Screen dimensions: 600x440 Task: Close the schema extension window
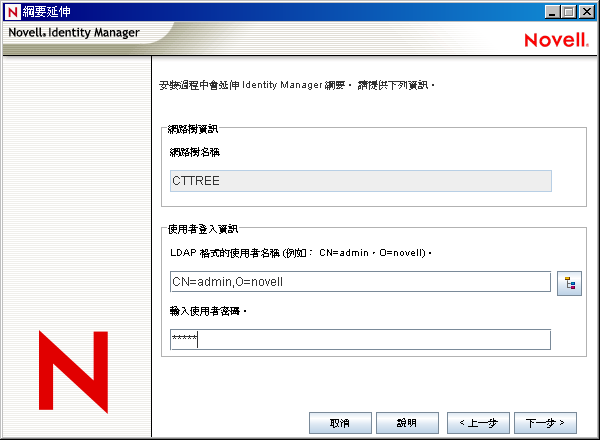587,12
